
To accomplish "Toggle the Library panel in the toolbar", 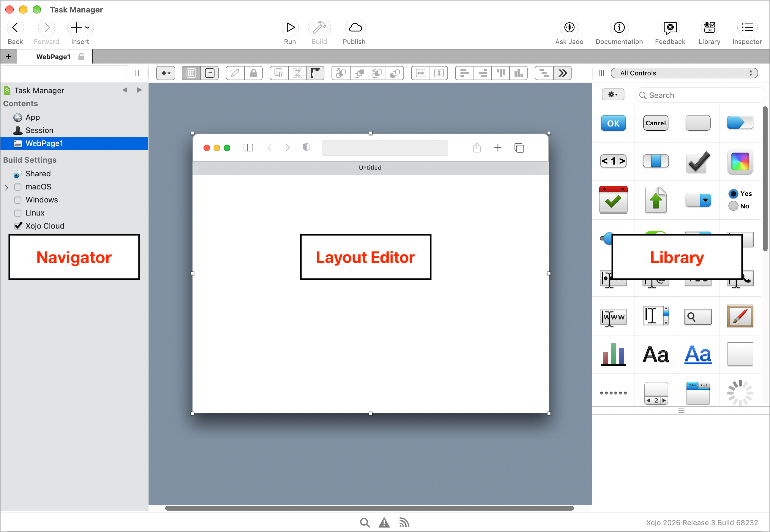I will [709, 27].
